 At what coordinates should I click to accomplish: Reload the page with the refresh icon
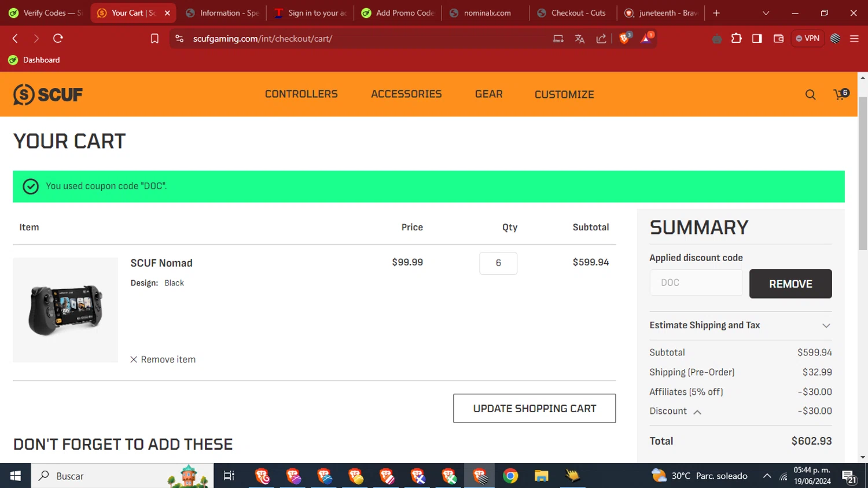coord(58,38)
